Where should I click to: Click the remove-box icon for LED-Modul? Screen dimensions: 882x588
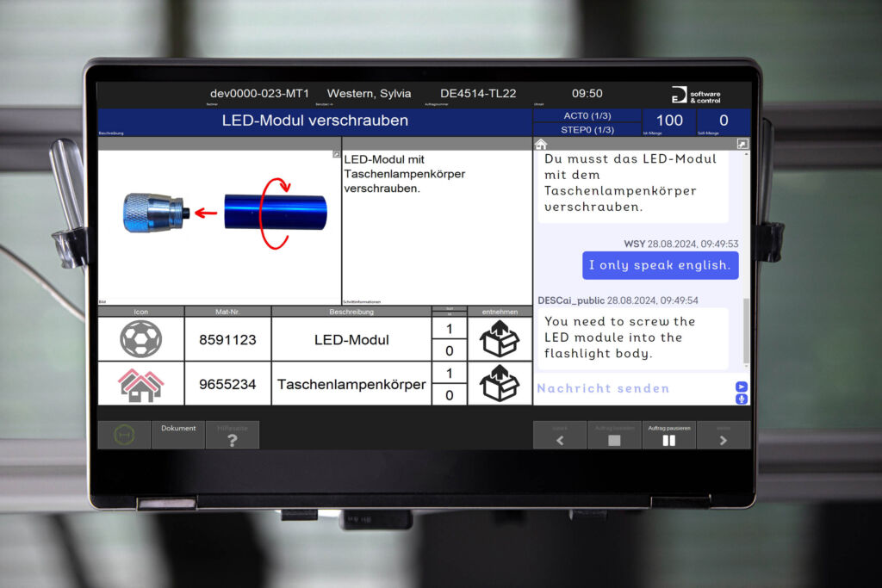[500, 339]
